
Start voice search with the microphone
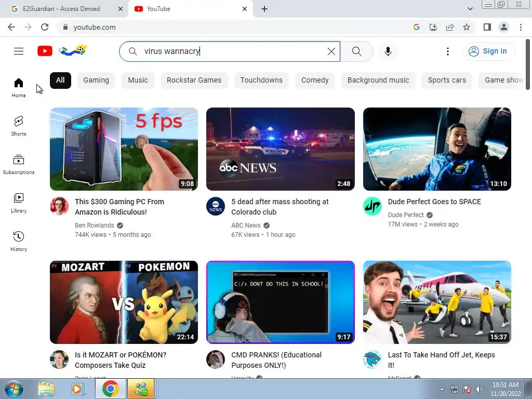(x=388, y=51)
